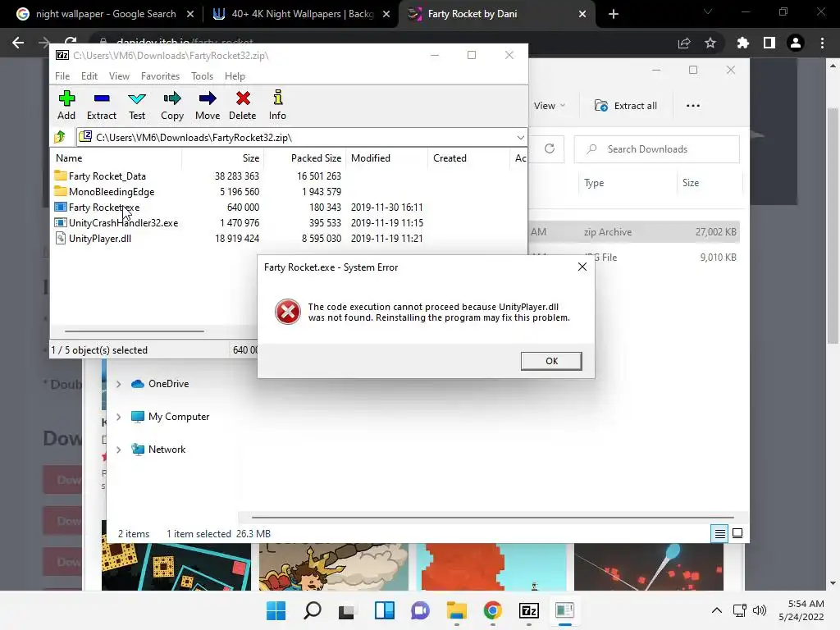Open the View dropdown in File Explorer
The image size is (840, 630).
tap(549, 106)
